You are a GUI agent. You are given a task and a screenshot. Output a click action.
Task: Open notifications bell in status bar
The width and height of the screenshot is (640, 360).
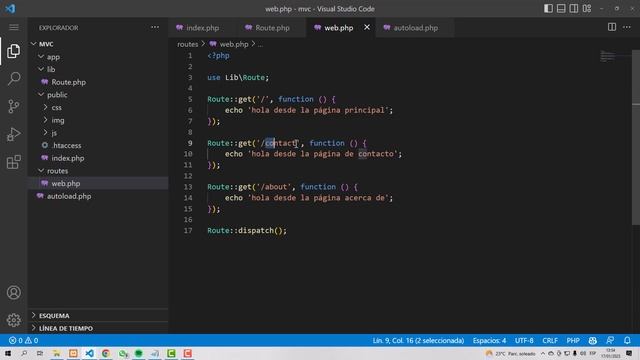627,340
